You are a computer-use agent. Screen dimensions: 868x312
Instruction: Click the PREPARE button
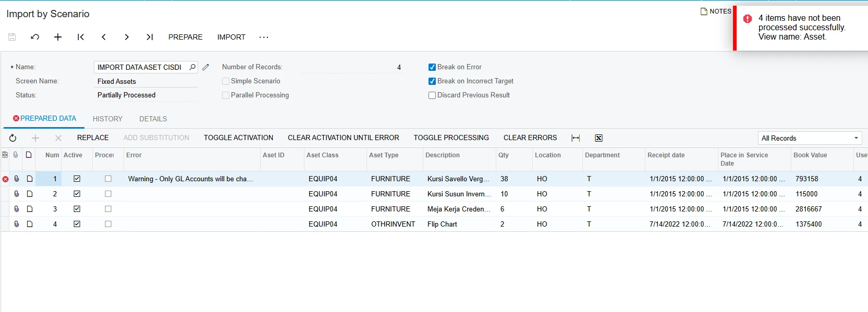point(186,37)
